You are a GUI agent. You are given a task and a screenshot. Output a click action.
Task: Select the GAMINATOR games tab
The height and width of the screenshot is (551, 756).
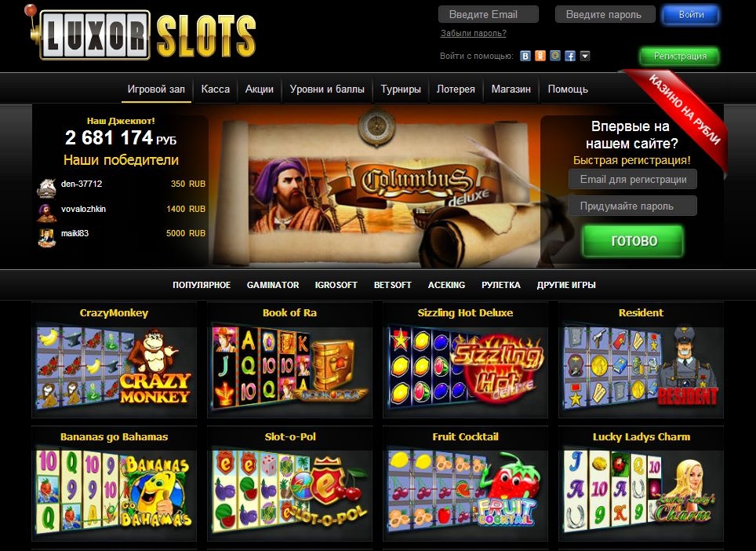click(273, 285)
